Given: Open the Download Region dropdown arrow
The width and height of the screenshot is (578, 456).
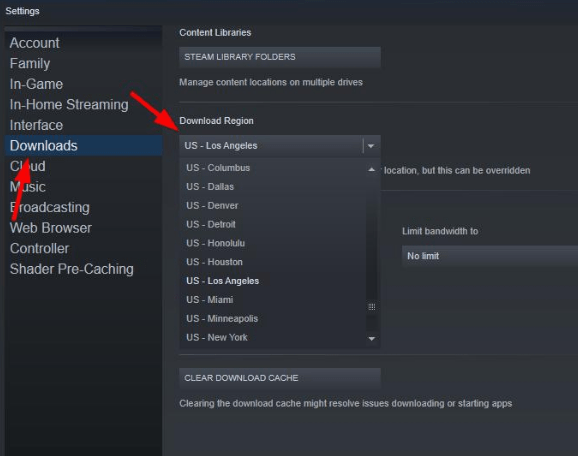Looking at the screenshot, I should (371, 146).
